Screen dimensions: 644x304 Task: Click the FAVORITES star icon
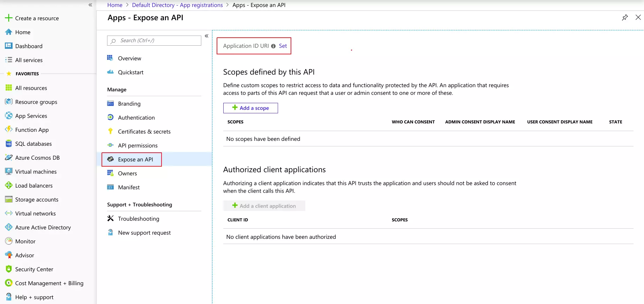pos(9,74)
